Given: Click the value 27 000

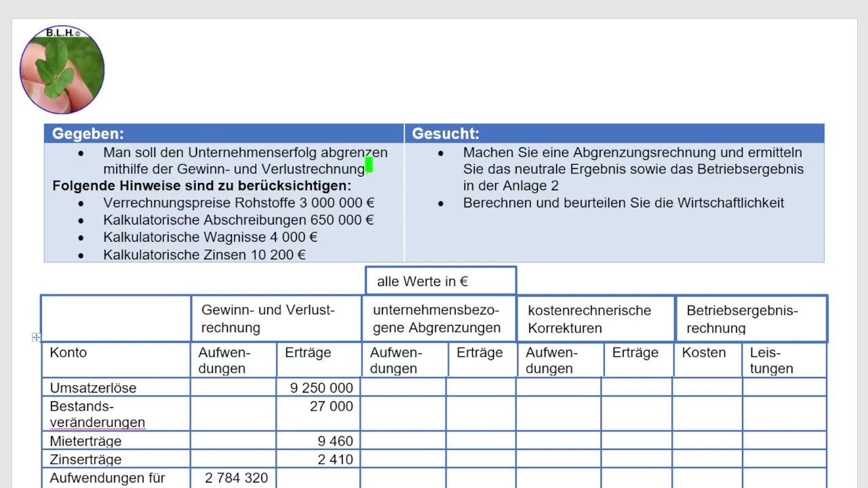Looking at the screenshot, I should tap(332, 406).
